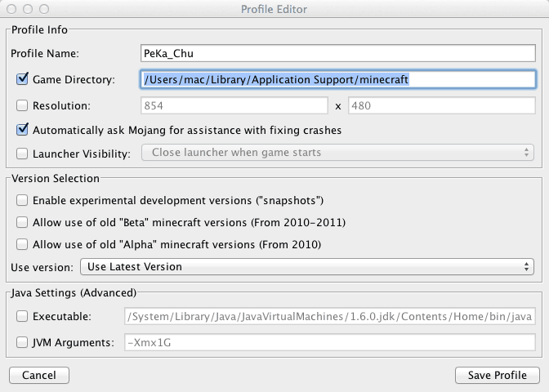The image size is (549, 392).
Task: Enable the Launcher Visibility checkbox
Action: click(x=22, y=153)
